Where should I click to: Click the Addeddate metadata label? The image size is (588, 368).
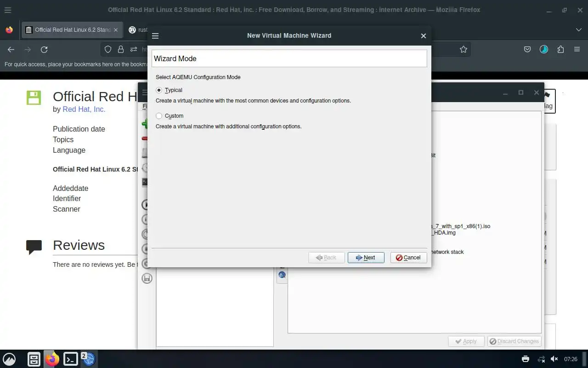click(70, 189)
